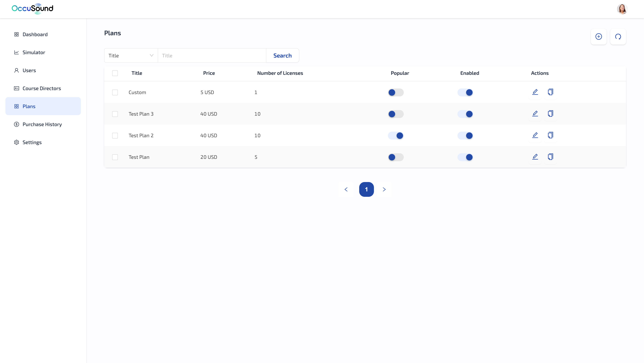Click the Number of Licenses column header
Image resolution: width=644 pixels, height=363 pixels.
pyautogui.click(x=280, y=73)
